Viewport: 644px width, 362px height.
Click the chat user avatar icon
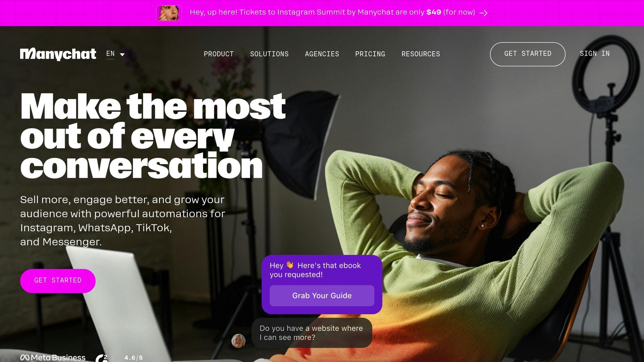pos(238,341)
